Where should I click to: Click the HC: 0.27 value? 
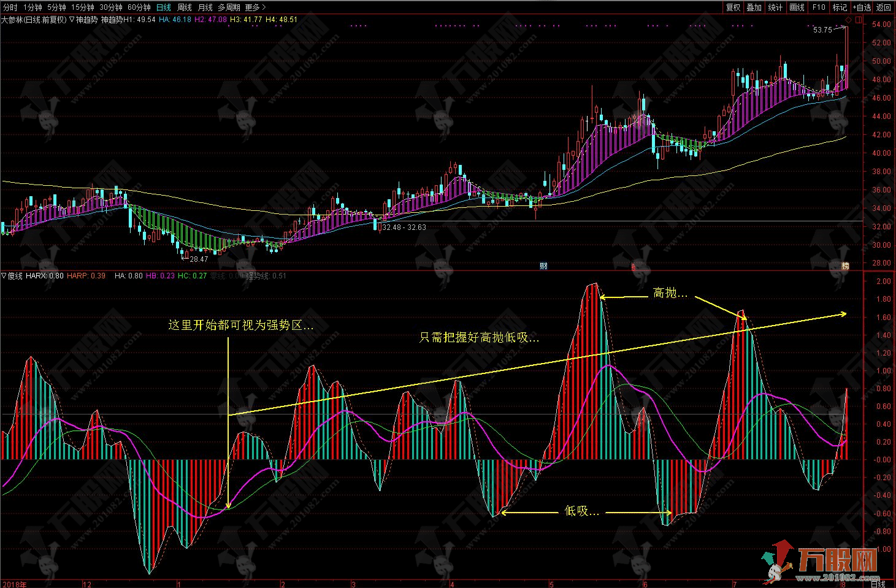[x=193, y=276]
